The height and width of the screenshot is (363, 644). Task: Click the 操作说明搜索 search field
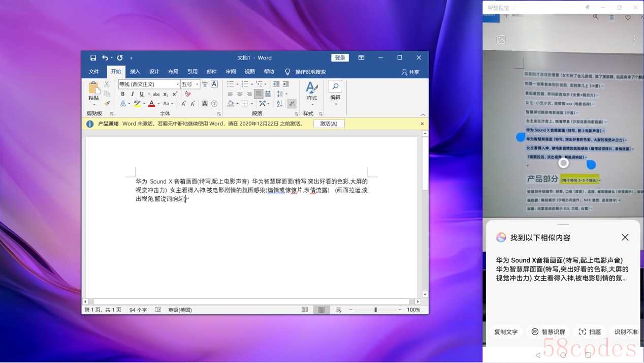pyautogui.click(x=310, y=72)
